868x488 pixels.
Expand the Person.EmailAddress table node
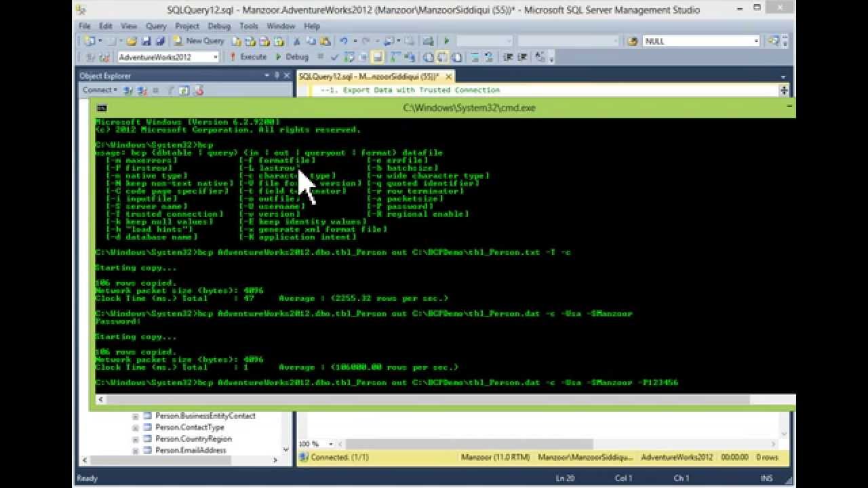point(135,451)
